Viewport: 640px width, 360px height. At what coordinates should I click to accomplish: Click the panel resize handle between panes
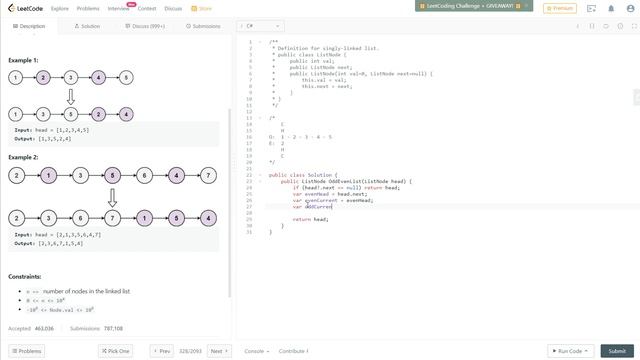click(234, 163)
